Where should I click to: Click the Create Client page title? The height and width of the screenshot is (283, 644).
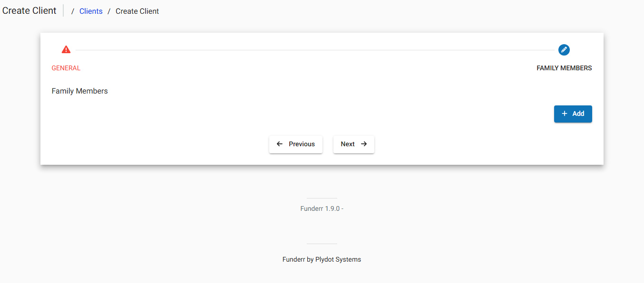tap(29, 10)
